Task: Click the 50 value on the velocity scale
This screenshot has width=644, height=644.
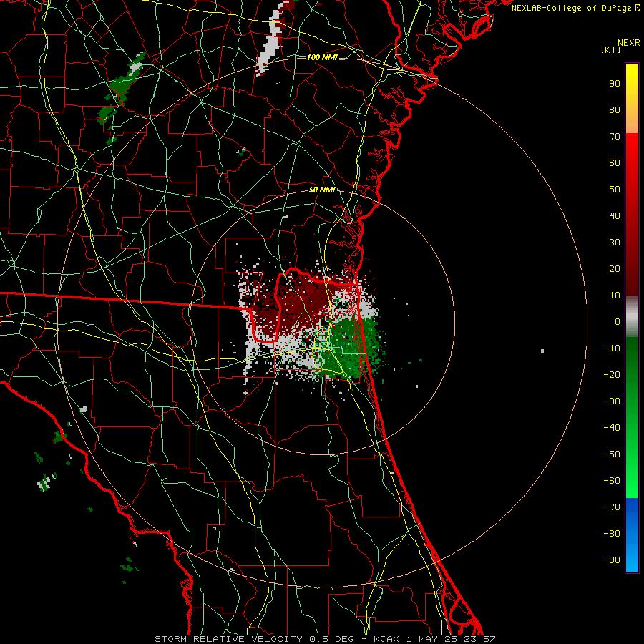Action: pyautogui.click(x=615, y=190)
